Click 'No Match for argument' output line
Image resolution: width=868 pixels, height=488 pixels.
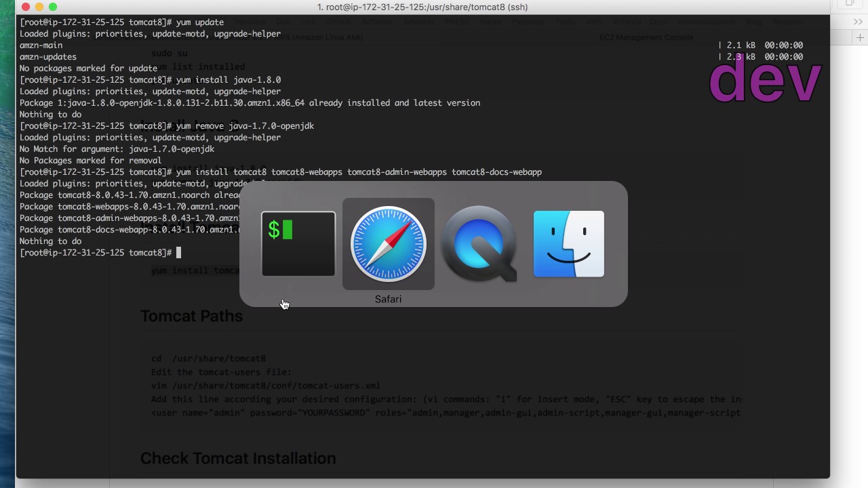[117, 149]
